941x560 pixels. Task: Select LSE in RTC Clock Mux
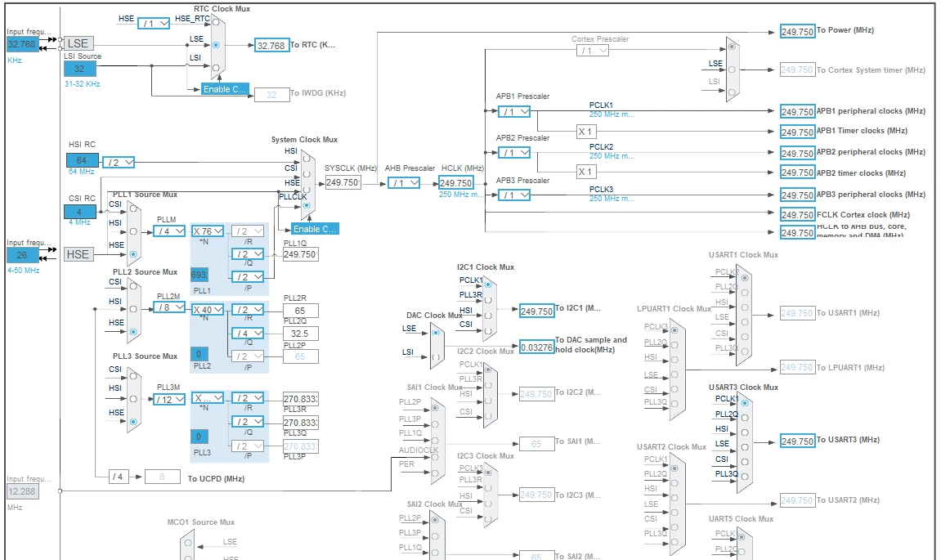click(x=216, y=45)
